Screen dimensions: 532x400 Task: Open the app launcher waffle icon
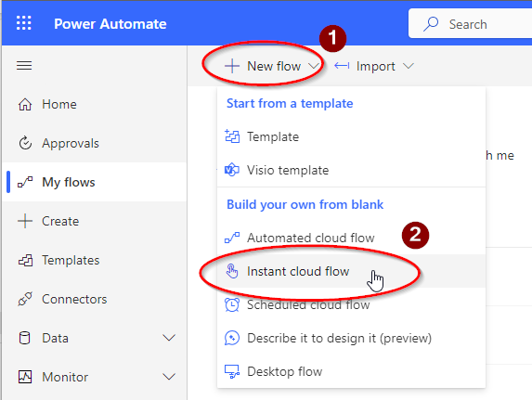pos(24,23)
